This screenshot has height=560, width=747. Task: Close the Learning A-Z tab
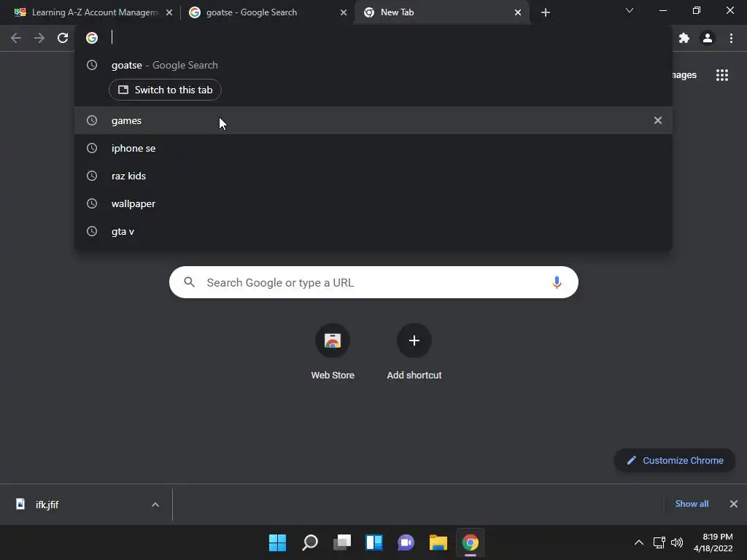pos(169,12)
